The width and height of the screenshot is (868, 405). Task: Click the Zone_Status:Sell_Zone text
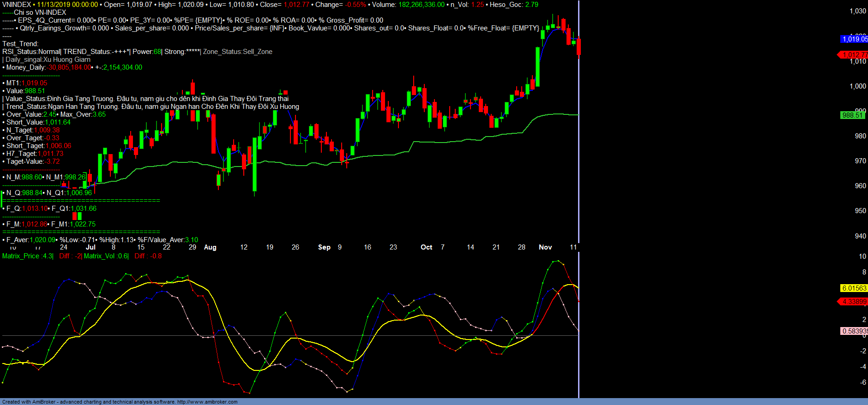(x=237, y=52)
